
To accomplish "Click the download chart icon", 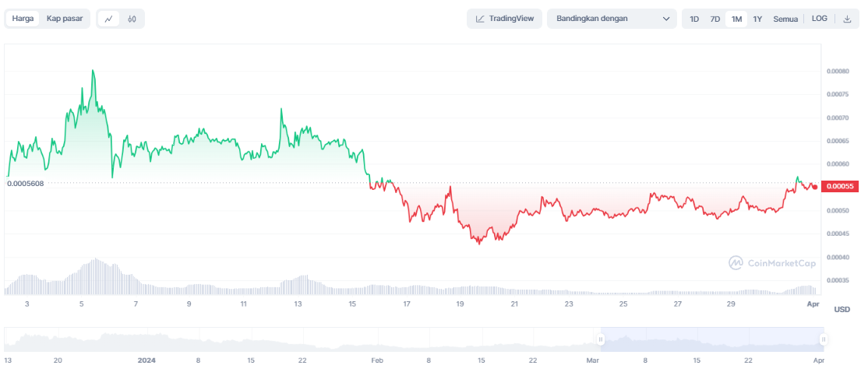I will pos(847,19).
